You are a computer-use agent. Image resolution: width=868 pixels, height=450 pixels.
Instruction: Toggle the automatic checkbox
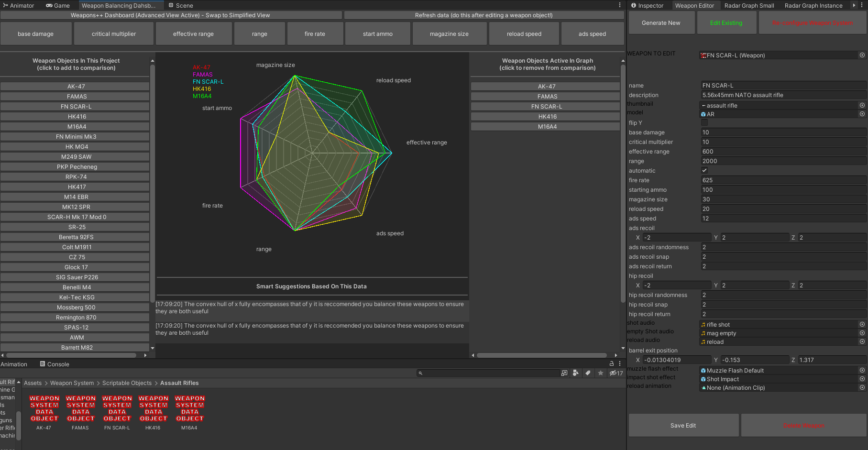704,170
